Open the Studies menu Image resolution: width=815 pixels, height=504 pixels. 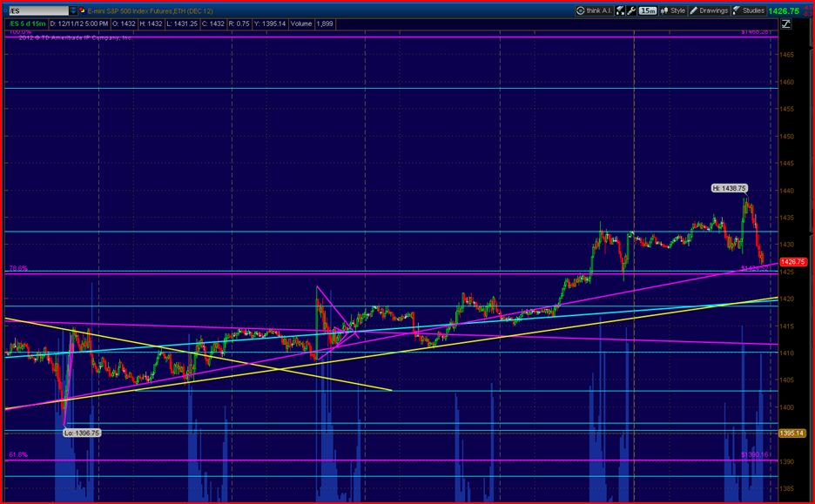[749, 10]
